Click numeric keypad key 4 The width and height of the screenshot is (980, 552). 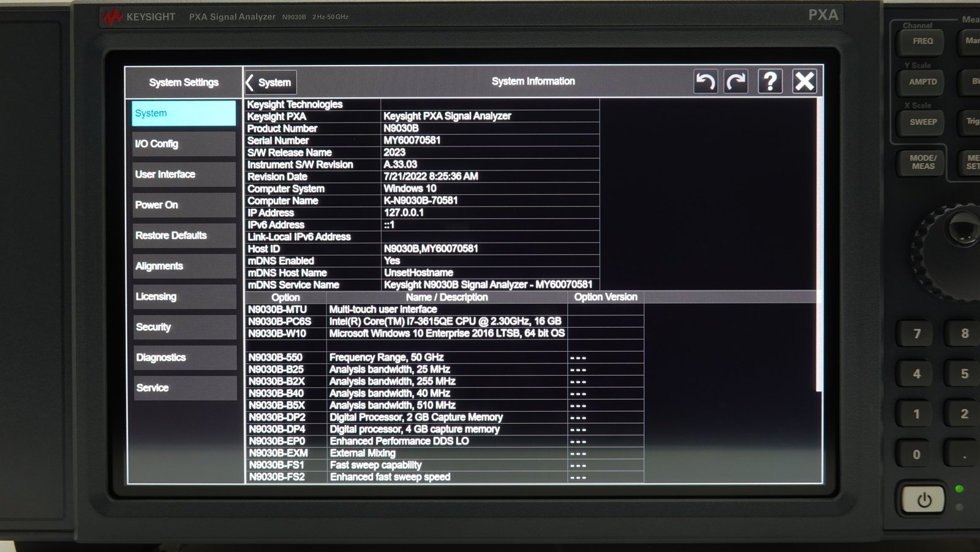coord(917,374)
